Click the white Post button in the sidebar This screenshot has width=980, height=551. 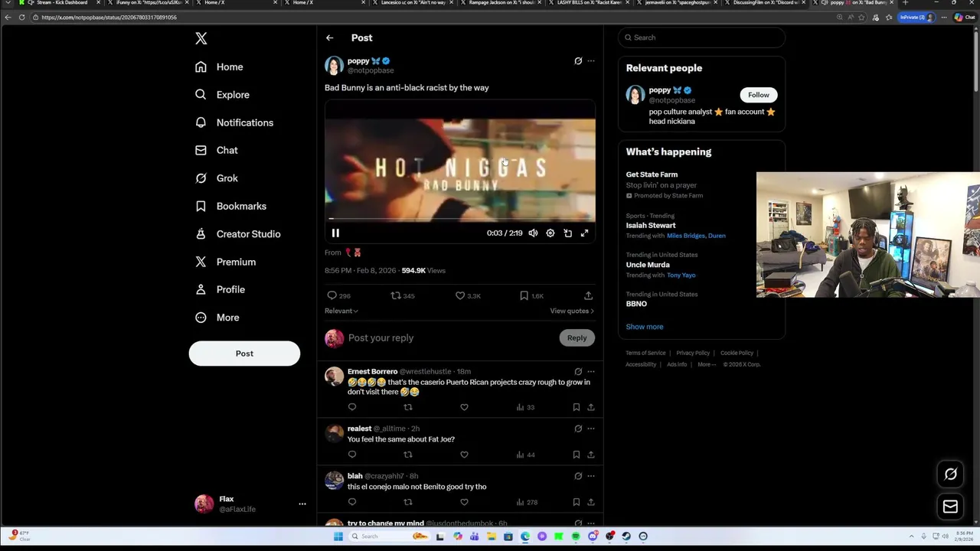[244, 354]
